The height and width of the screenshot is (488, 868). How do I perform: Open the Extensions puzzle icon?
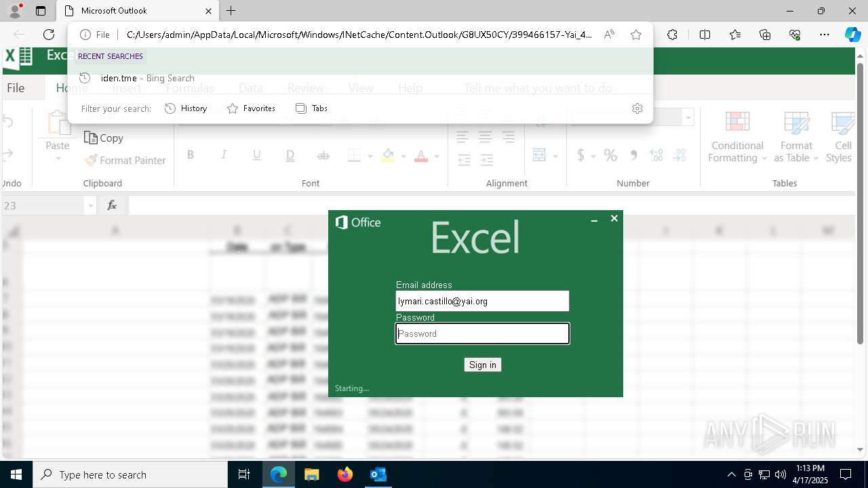pyautogui.click(x=672, y=35)
